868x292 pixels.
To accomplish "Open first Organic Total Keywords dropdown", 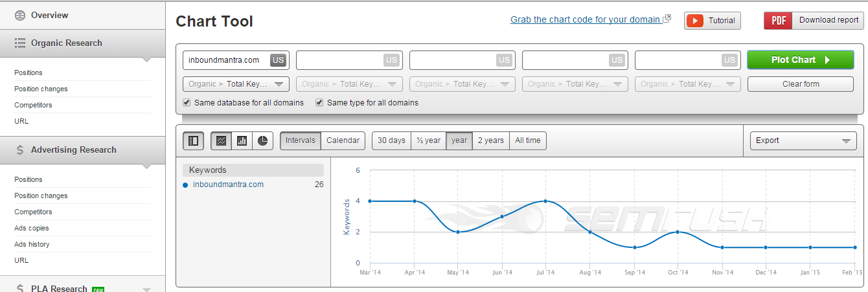I will point(236,84).
